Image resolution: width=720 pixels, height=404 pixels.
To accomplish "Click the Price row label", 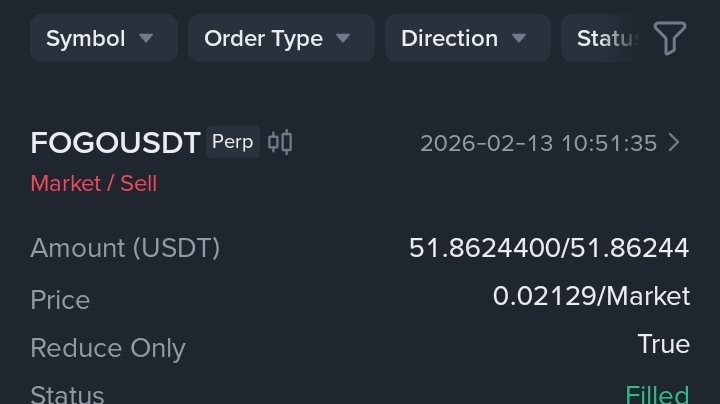I will point(60,300).
